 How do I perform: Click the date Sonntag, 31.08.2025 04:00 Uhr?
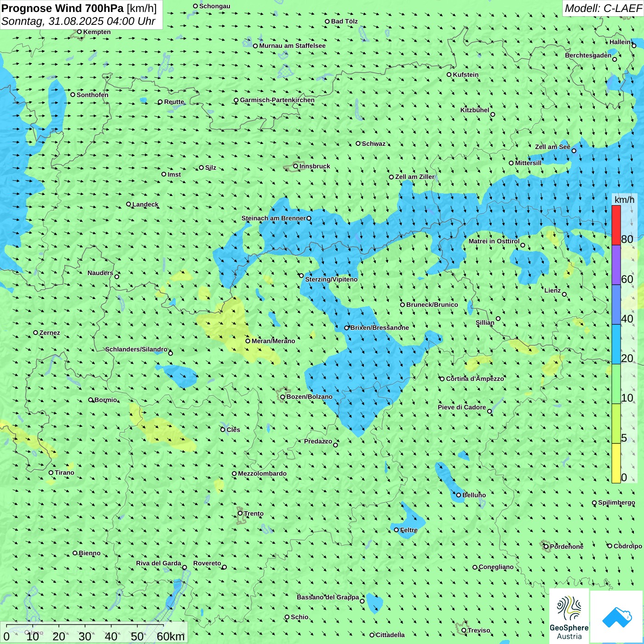pyautogui.click(x=79, y=21)
